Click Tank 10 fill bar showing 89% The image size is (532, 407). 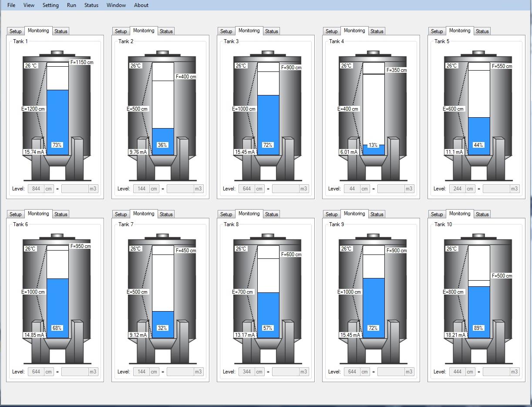(479, 312)
